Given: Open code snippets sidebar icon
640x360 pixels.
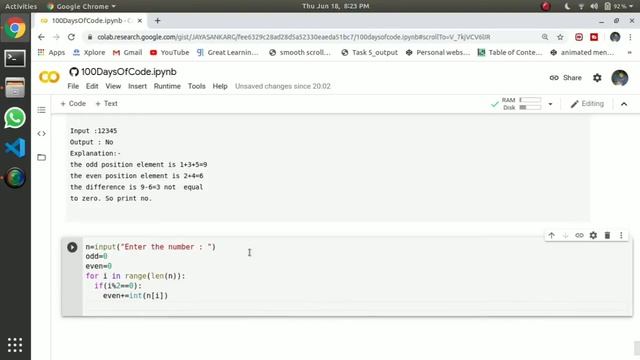Looking at the screenshot, I should pyautogui.click(x=41, y=133).
